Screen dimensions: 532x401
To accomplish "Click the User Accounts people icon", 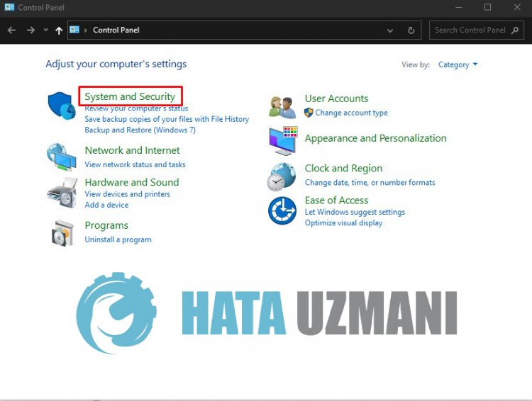I will click(x=282, y=106).
